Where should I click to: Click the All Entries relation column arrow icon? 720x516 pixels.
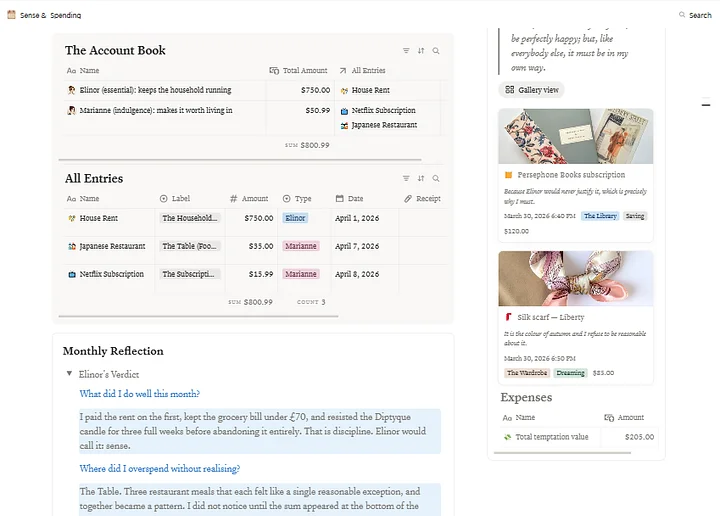[343, 71]
